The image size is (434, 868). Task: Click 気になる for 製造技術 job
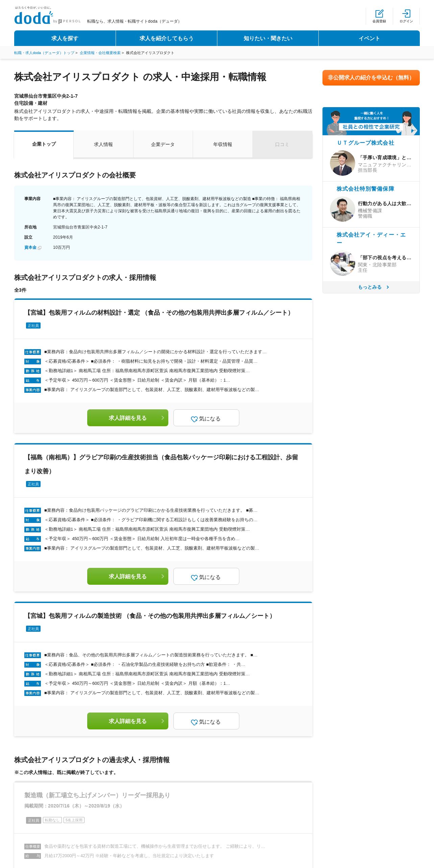click(206, 721)
